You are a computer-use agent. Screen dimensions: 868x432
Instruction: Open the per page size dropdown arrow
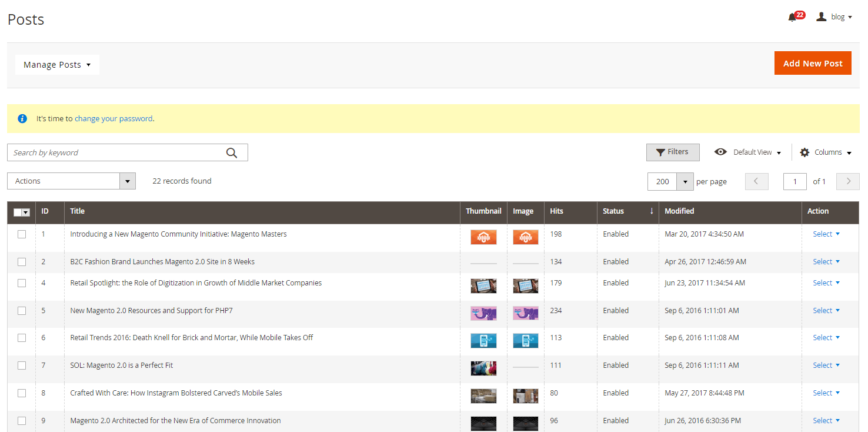685,181
